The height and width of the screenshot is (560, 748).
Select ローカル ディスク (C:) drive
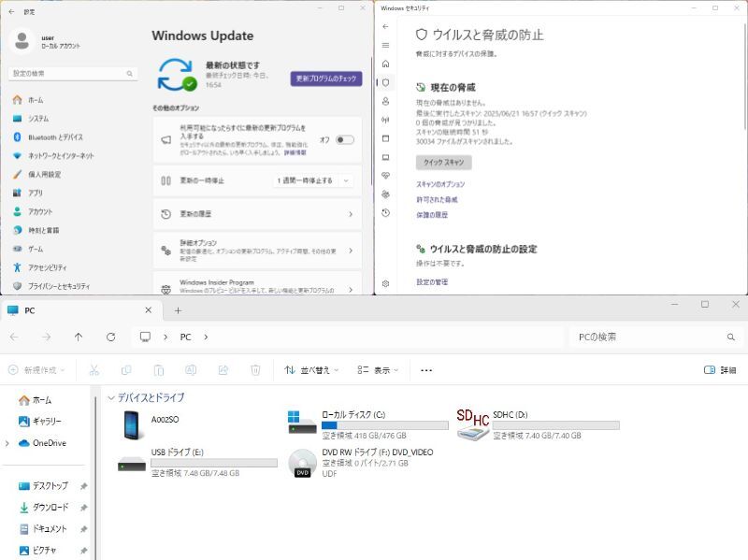click(367, 424)
